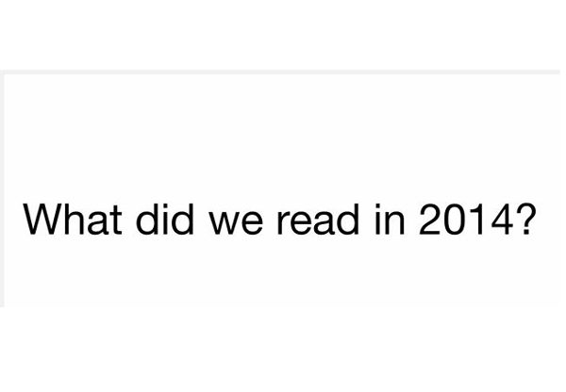Click the empty gray panel above the heading
Viewport: 566px width, 392px height.
(283, 122)
